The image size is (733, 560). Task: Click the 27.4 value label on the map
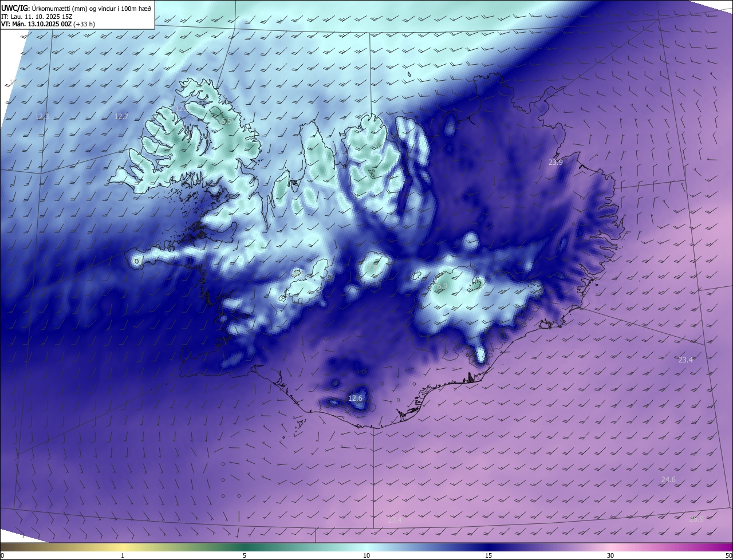point(395,520)
